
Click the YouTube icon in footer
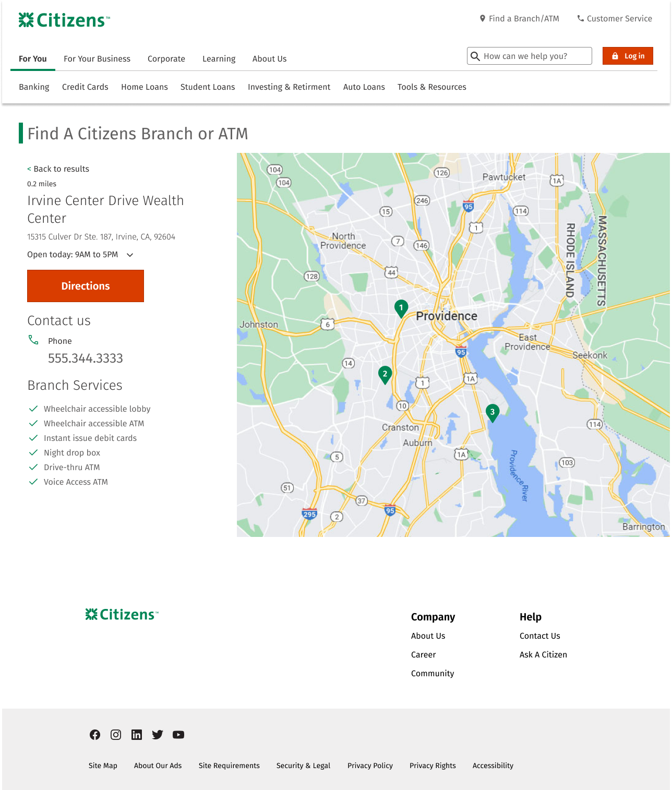[x=178, y=735]
